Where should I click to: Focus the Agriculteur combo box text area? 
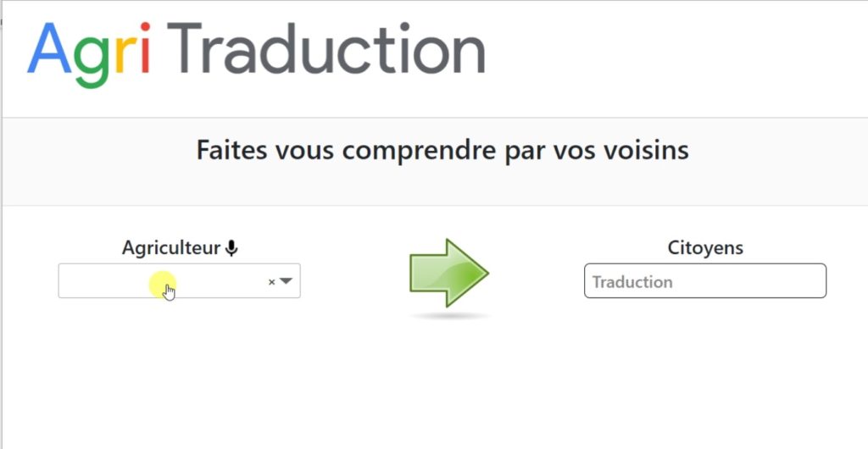[161, 281]
